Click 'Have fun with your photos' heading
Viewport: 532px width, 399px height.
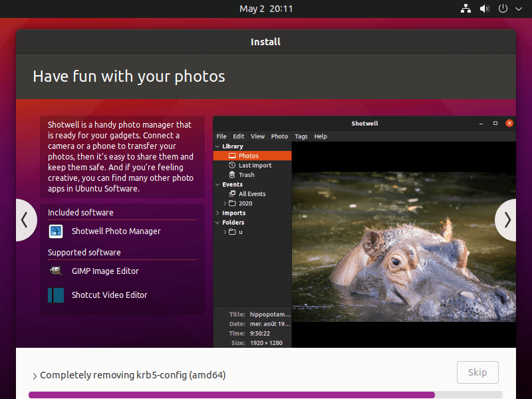(x=129, y=76)
